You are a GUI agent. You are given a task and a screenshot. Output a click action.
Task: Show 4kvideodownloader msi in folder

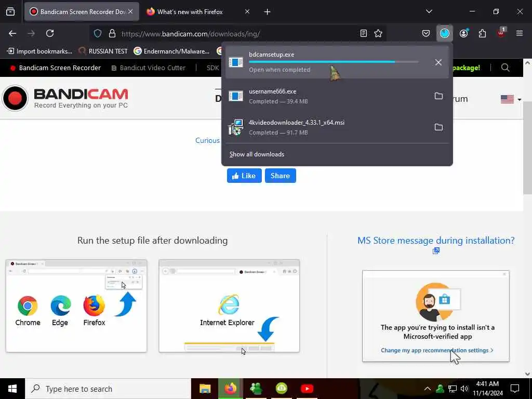(438, 127)
